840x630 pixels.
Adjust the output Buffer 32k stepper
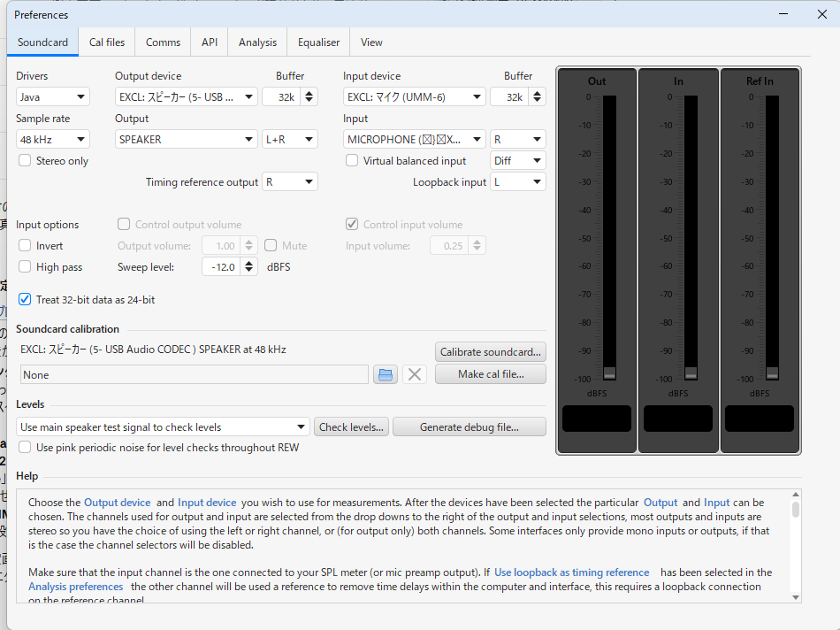(x=309, y=97)
